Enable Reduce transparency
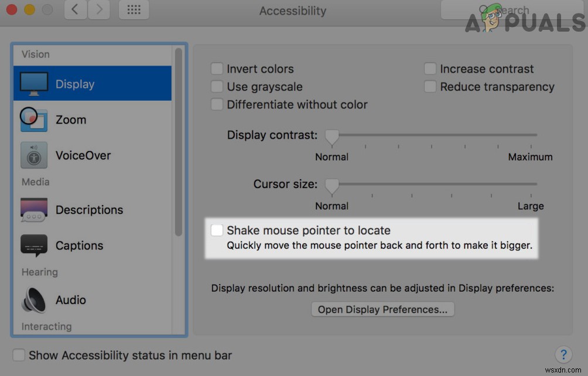The height and width of the screenshot is (376, 588). (430, 87)
